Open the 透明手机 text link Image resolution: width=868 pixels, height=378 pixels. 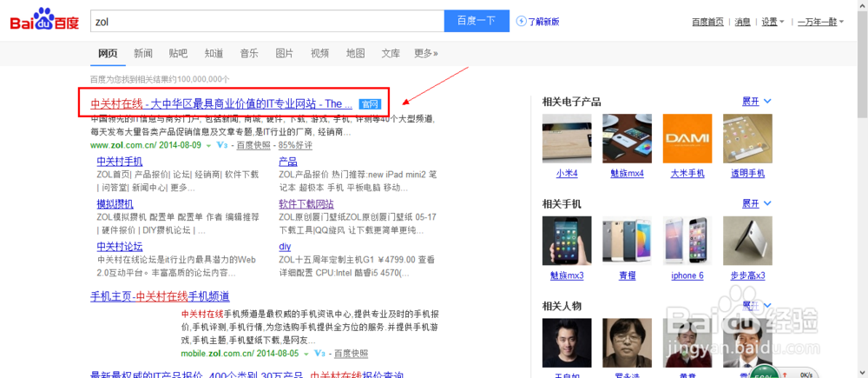click(748, 174)
